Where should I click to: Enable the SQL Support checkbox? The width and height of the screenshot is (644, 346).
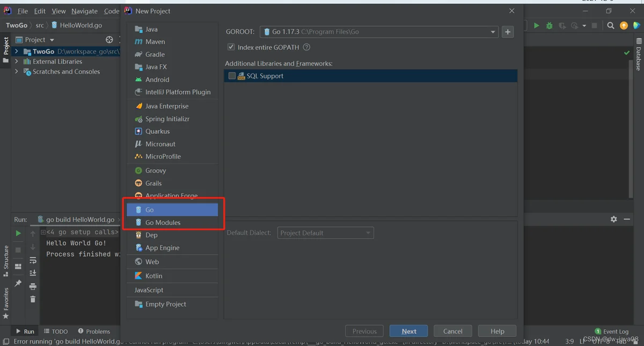point(232,76)
